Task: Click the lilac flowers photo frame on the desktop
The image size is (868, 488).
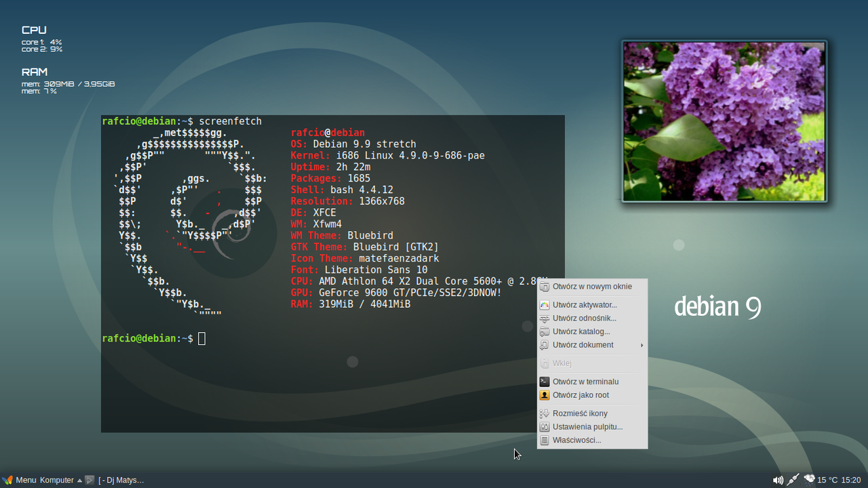Action: pyautogui.click(x=724, y=121)
